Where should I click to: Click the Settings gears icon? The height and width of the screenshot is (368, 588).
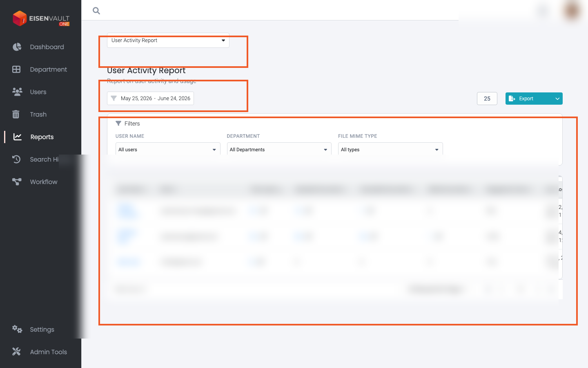17,329
